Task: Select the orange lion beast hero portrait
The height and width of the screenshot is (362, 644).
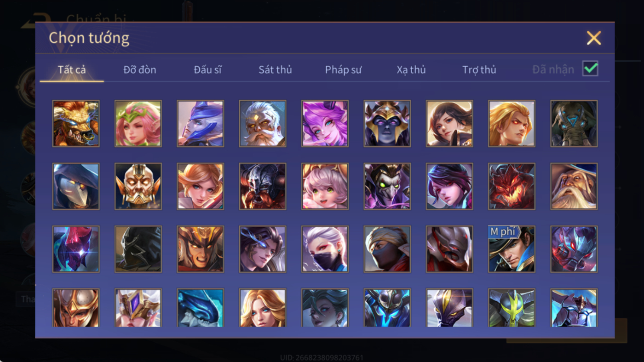Action: [x=76, y=124]
